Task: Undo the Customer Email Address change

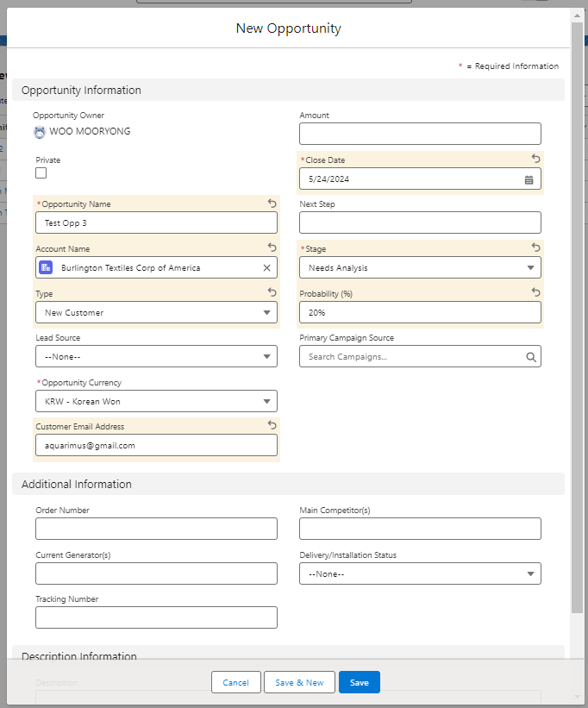Action: (x=272, y=425)
